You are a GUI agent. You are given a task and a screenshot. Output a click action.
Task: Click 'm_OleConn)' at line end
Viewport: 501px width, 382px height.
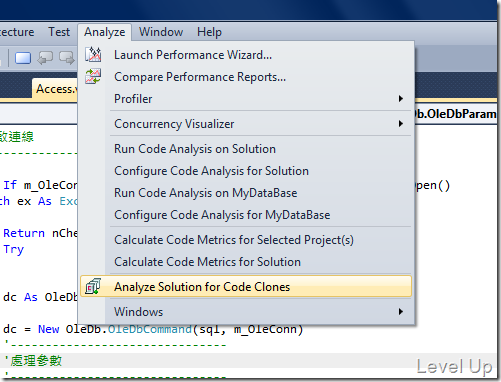point(268,329)
